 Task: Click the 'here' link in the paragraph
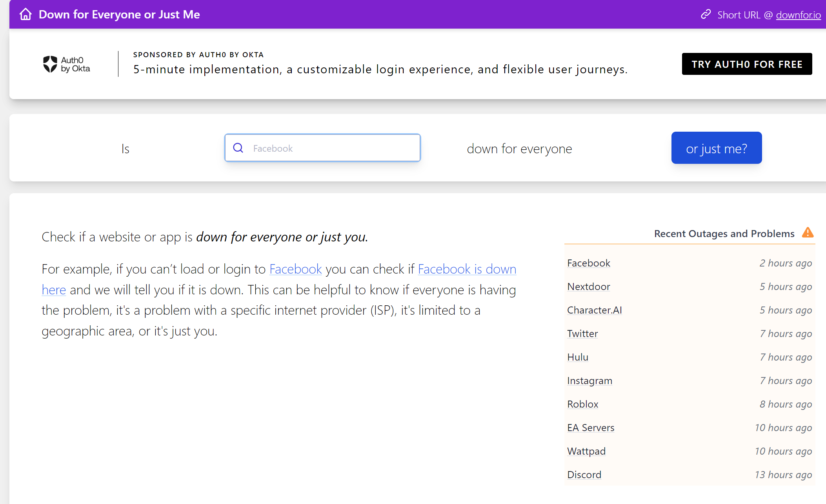54,290
